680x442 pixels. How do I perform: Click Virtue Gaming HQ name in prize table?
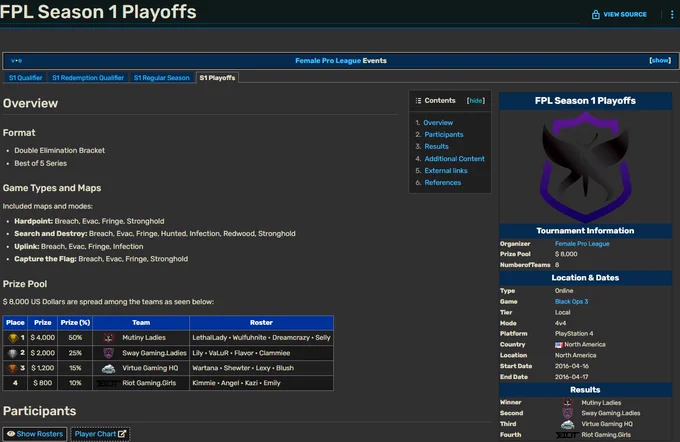coord(150,368)
